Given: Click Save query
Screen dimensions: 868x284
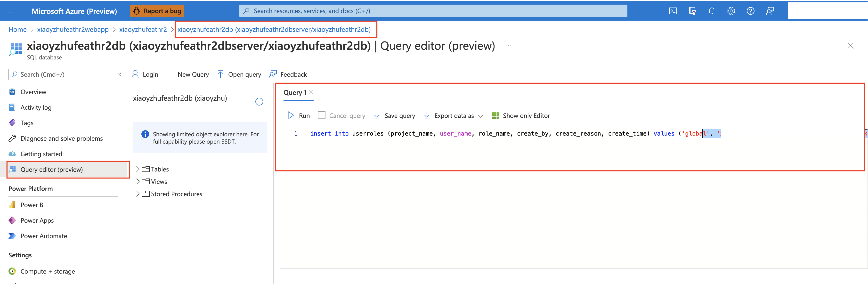Looking at the screenshot, I should coord(394,115).
